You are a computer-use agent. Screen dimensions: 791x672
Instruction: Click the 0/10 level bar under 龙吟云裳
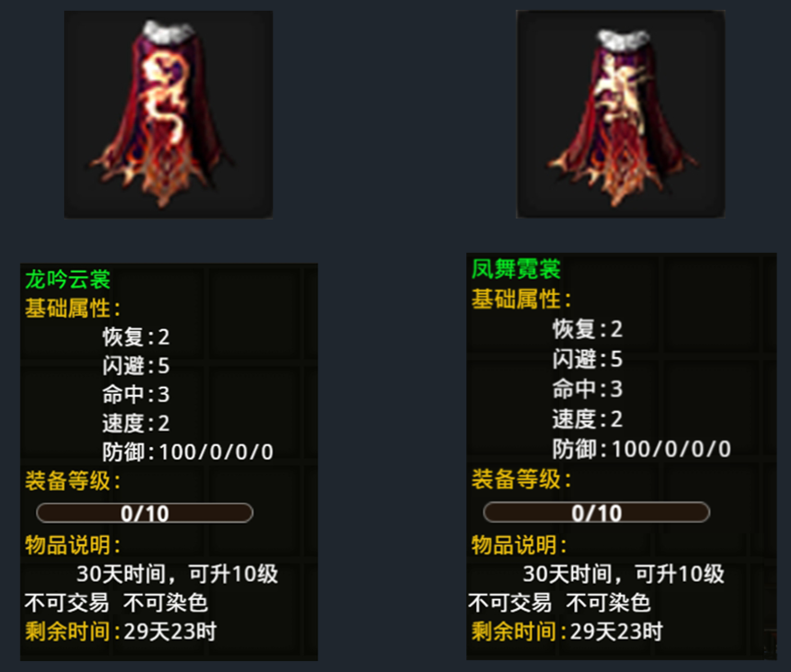145,513
